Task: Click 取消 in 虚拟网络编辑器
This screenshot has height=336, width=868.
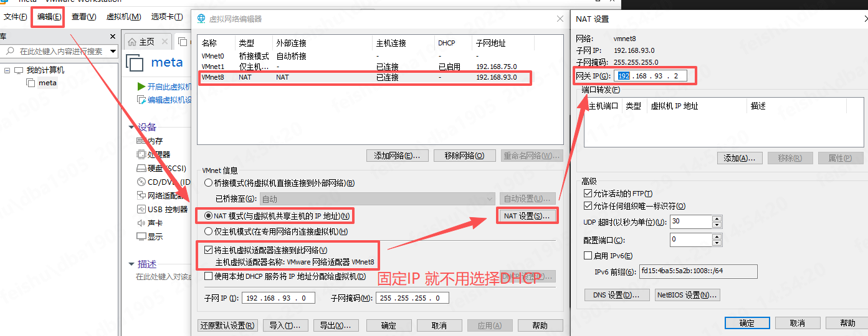Action: coord(439,325)
